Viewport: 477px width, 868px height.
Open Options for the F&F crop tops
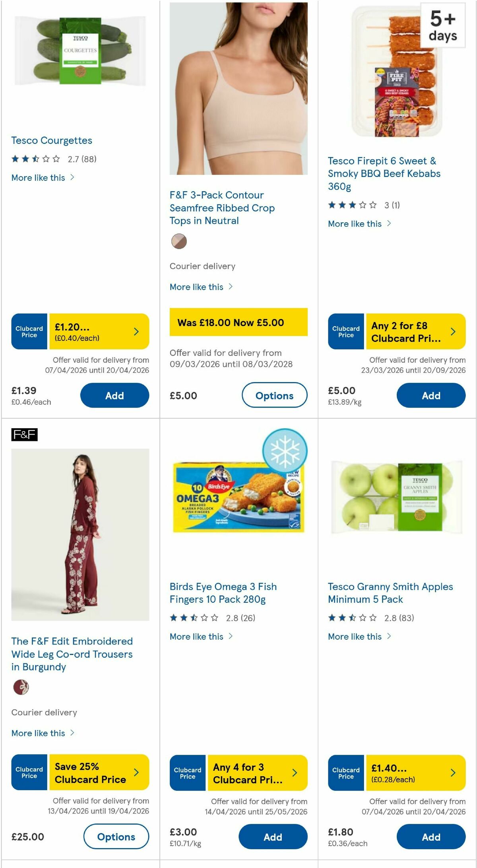[x=274, y=395]
